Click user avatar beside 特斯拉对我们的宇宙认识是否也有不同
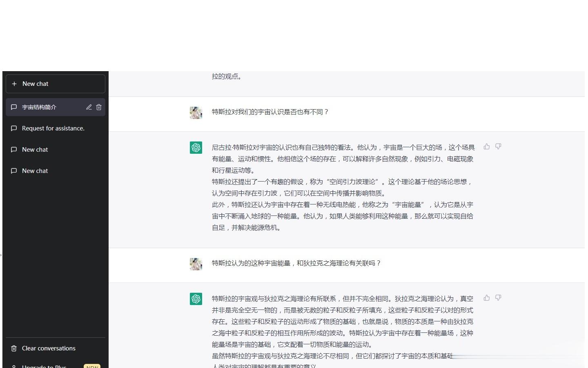The width and height of the screenshot is (588, 368). click(x=196, y=112)
